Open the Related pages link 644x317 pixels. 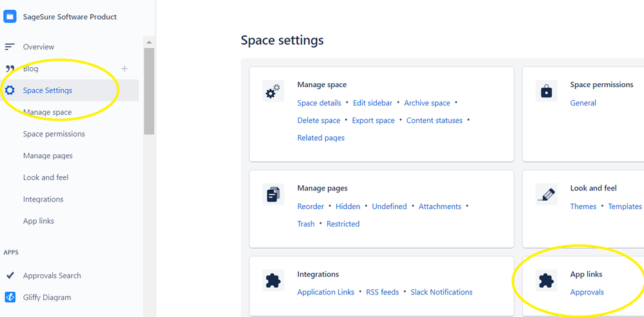321,138
